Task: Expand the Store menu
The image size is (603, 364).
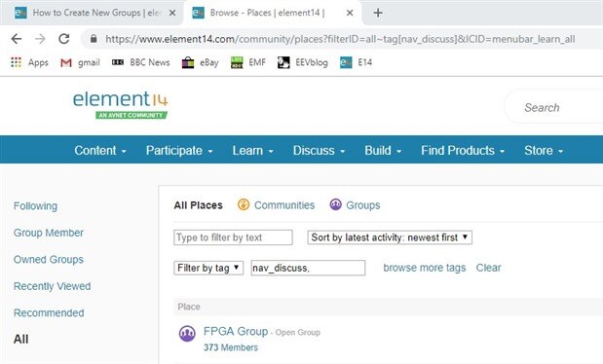Action: pyautogui.click(x=544, y=150)
